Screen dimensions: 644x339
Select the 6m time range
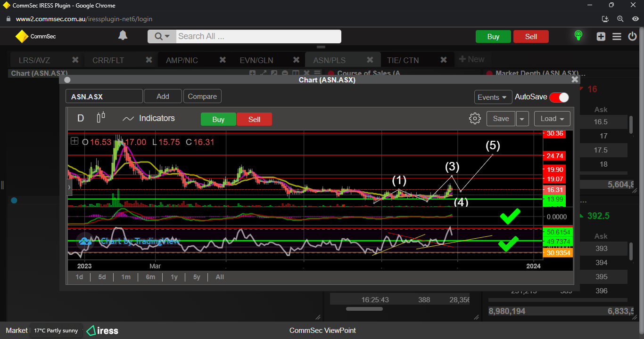click(150, 277)
